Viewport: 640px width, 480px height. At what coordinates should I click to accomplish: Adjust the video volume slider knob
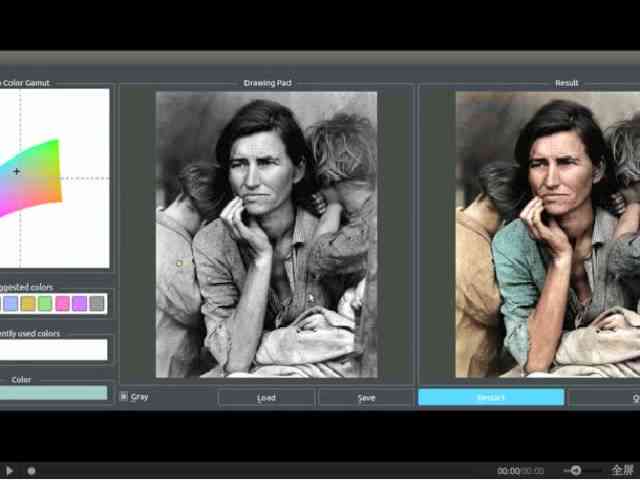click(576, 471)
